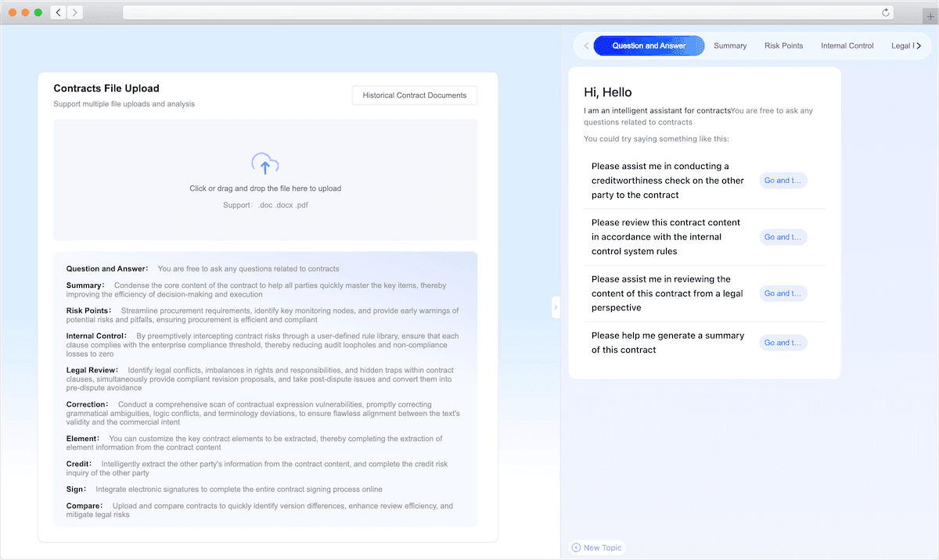The image size is (939, 560).
Task: Click Go button for internal control review
Action: 782,237
